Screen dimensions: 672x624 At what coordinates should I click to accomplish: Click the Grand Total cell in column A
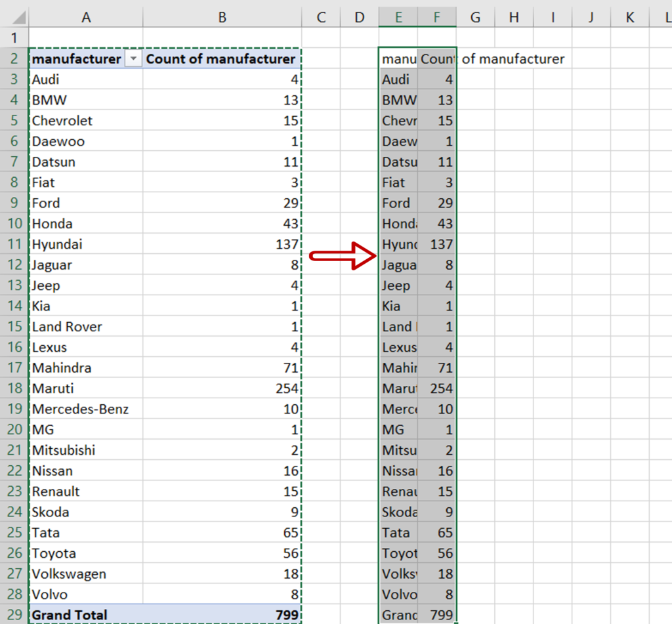click(72, 614)
